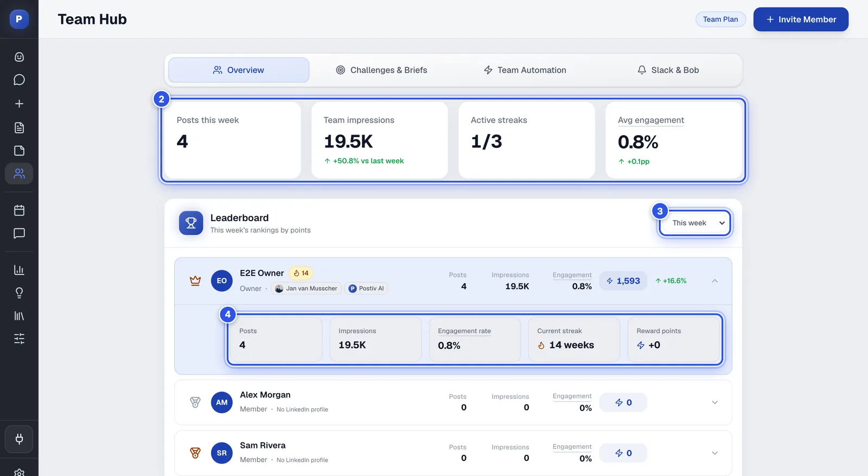The width and height of the screenshot is (868, 476).
Task: Open the document lines sidebar icon
Action: pos(19,127)
